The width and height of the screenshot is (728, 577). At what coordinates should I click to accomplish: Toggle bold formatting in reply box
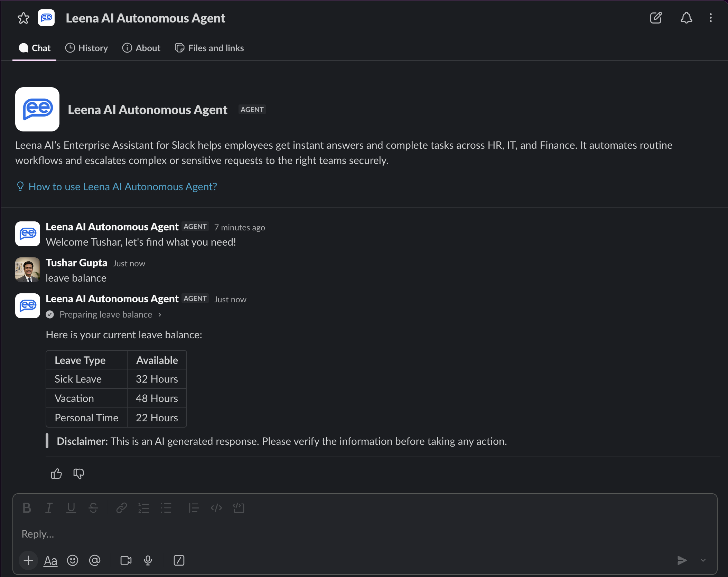pyautogui.click(x=27, y=508)
